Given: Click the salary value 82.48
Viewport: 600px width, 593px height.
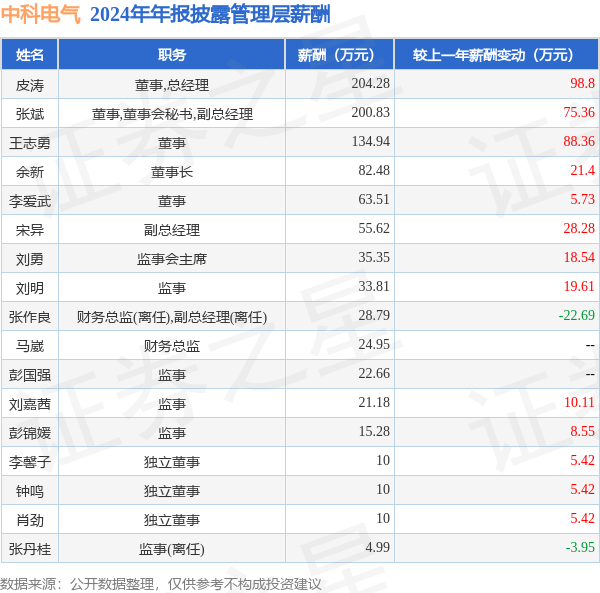Looking at the screenshot, I should coord(374,170).
